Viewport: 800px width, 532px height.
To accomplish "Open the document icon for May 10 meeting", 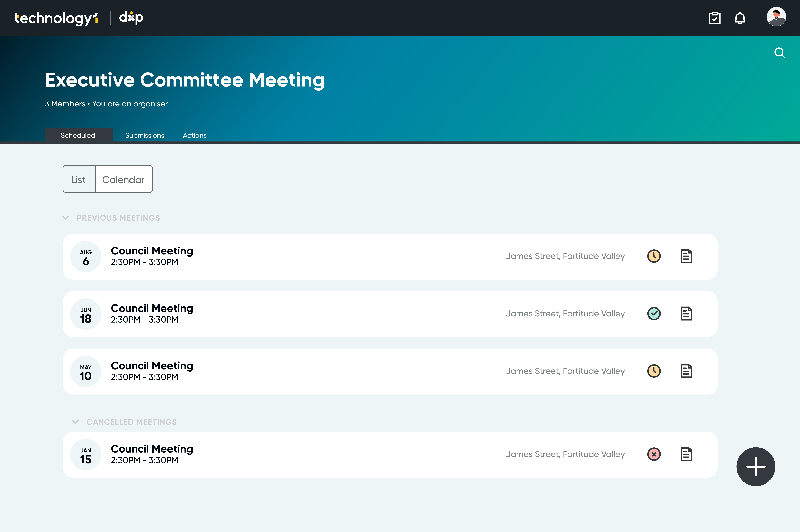I will (x=686, y=371).
